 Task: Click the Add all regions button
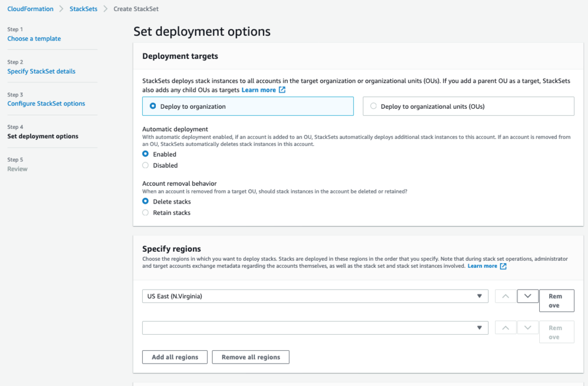175,357
